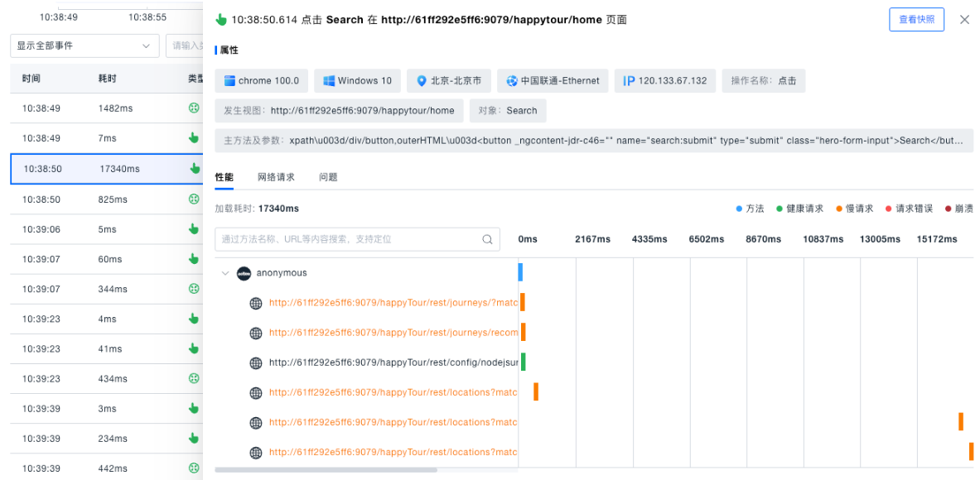Click the globe icon on 中国联通-Ethernet tag
The width and height of the screenshot is (980, 480).
pyautogui.click(x=512, y=81)
